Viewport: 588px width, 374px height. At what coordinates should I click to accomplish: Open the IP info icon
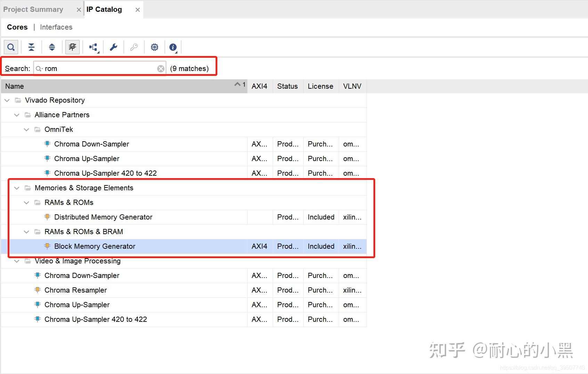pos(173,47)
